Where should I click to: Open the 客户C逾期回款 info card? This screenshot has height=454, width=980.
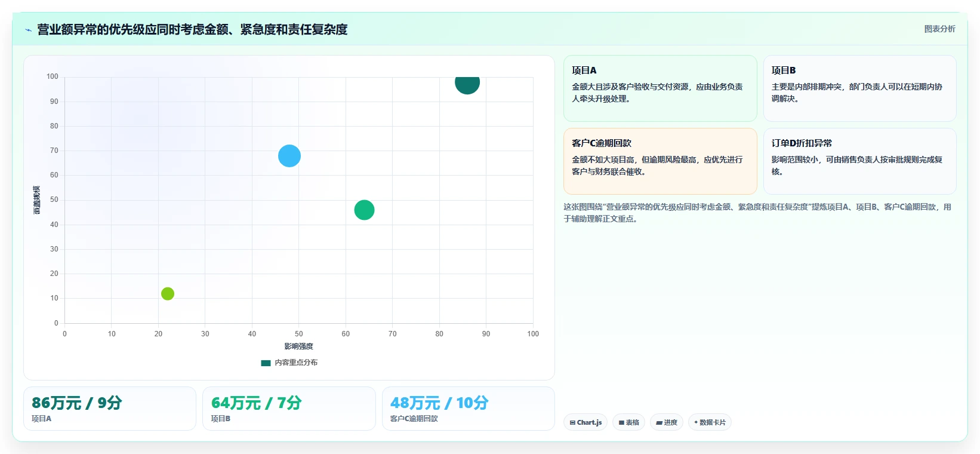(660, 161)
